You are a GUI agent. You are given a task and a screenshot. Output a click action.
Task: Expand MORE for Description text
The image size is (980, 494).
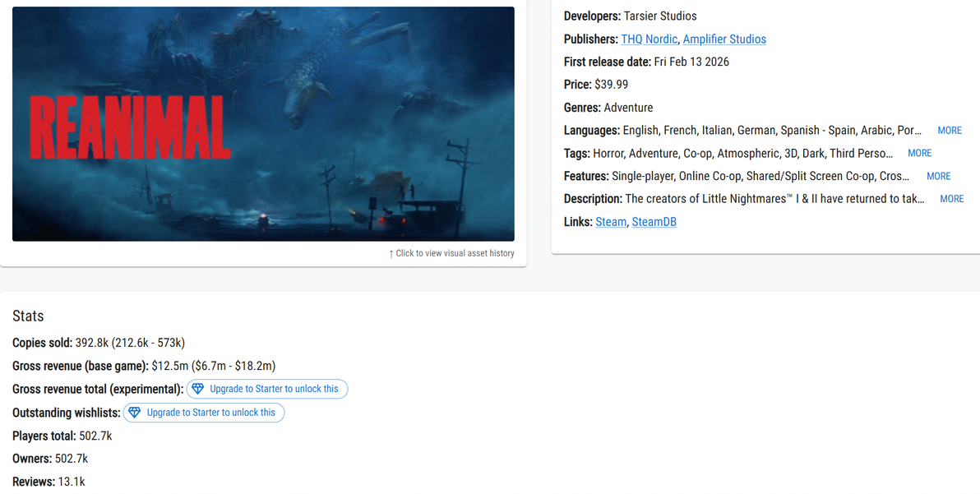[x=952, y=199]
